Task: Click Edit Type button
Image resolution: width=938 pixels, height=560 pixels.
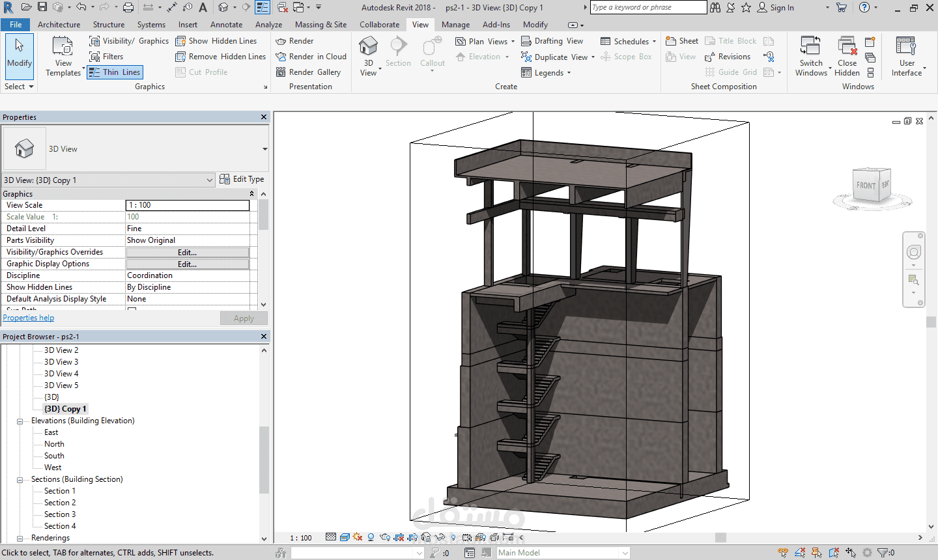Action: (x=242, y=179)
